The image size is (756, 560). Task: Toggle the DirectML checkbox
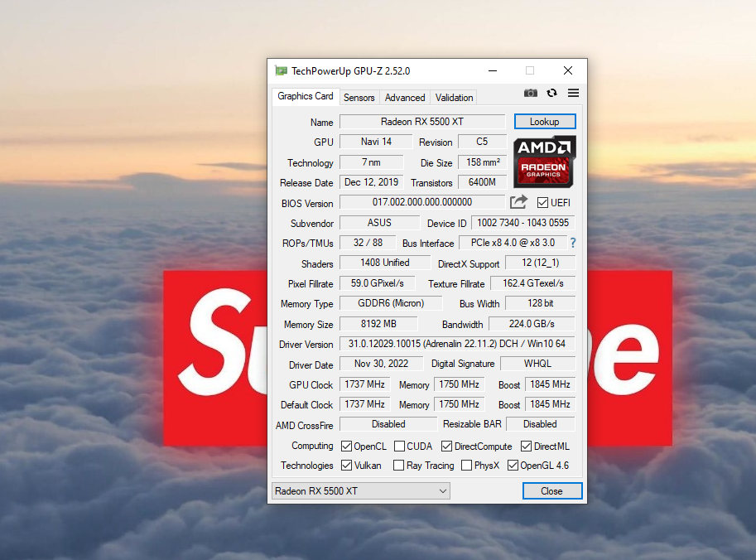526,447
